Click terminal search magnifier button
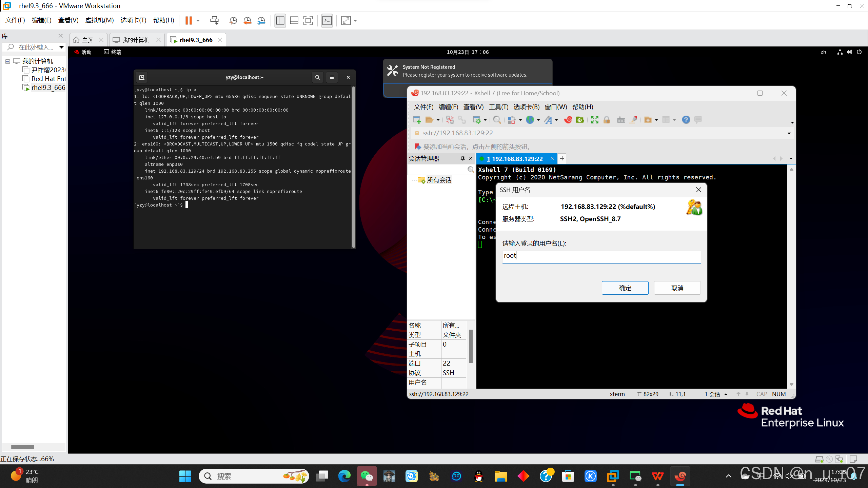This screenshot has width=868, height=488. click(317, 77)
